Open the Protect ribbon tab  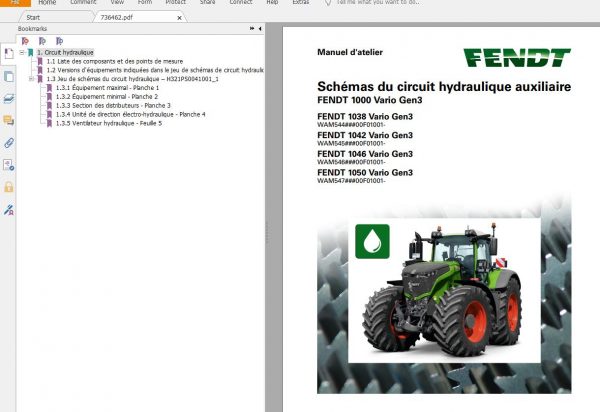pyautogui.click(x=175, y=2)
